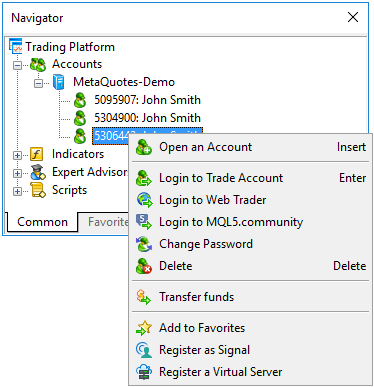374x387 pixels.
Task: Click the Expert Advisors graduate icon
Action: (38, 172)
